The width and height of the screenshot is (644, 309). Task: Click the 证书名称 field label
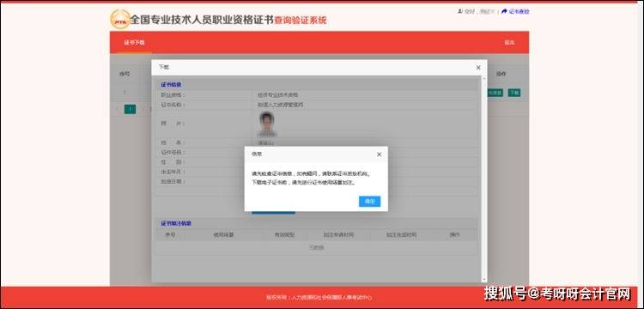(x=173, y=105)
